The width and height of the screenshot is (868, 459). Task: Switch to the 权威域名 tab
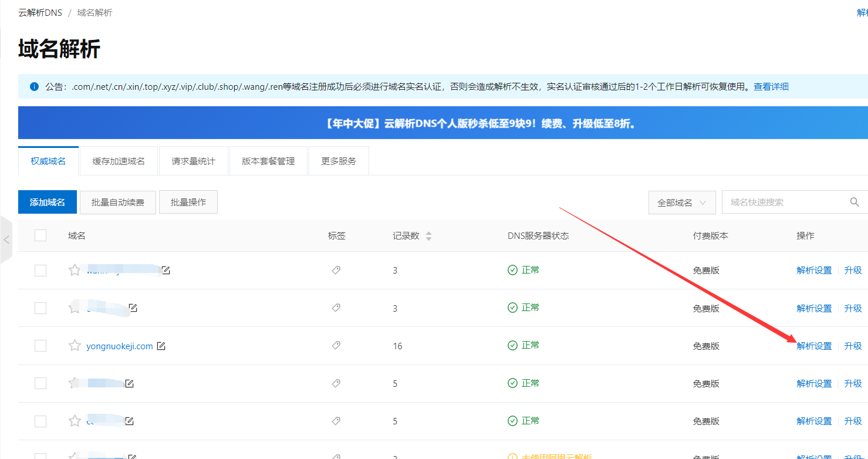(x=48, y=161)
